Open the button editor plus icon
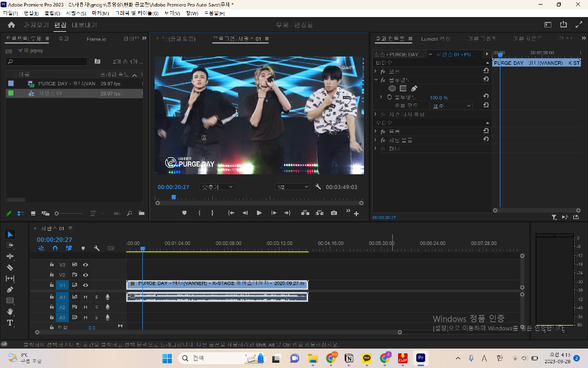This screenshot has width=588, height=368. point(356,214)
